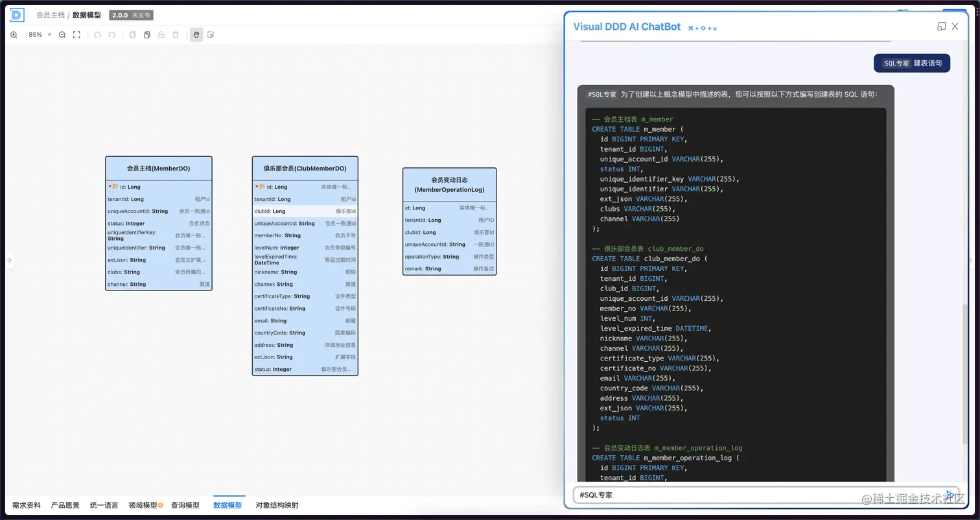Switch to 统一语言 tab
This screenshot has width=980, height=520.
tap(104, 505)
